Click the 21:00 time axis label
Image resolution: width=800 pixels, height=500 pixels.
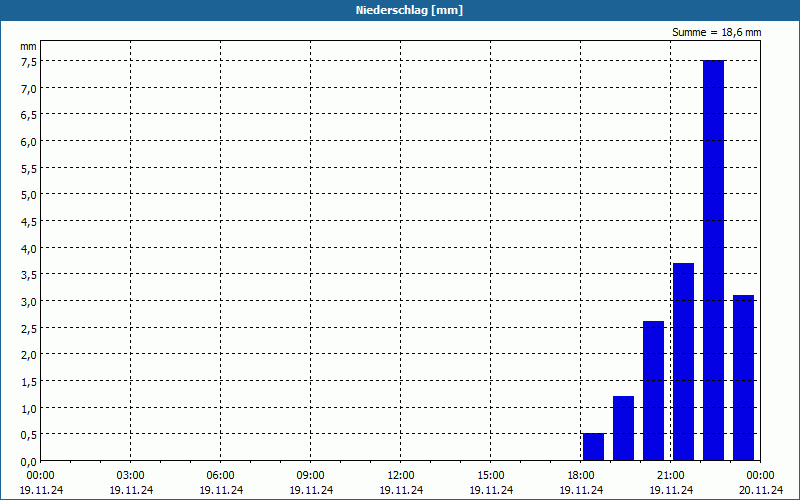coord(670,476)
